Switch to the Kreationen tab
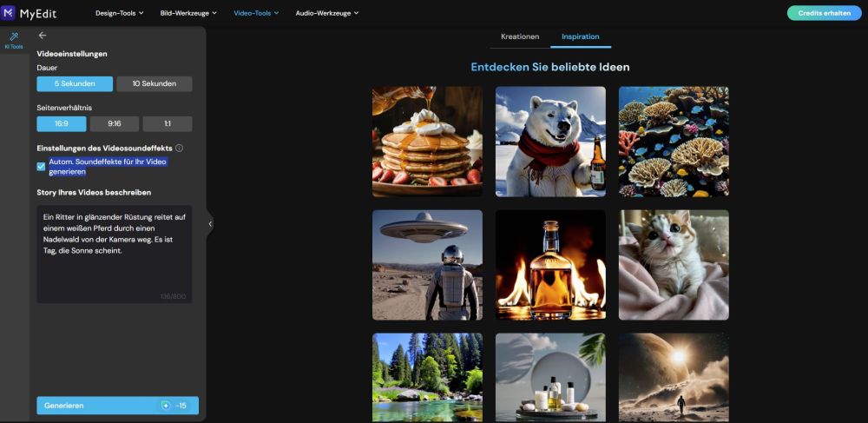The height and width of the screenshot is (423, 868). [x=520, y=36]
